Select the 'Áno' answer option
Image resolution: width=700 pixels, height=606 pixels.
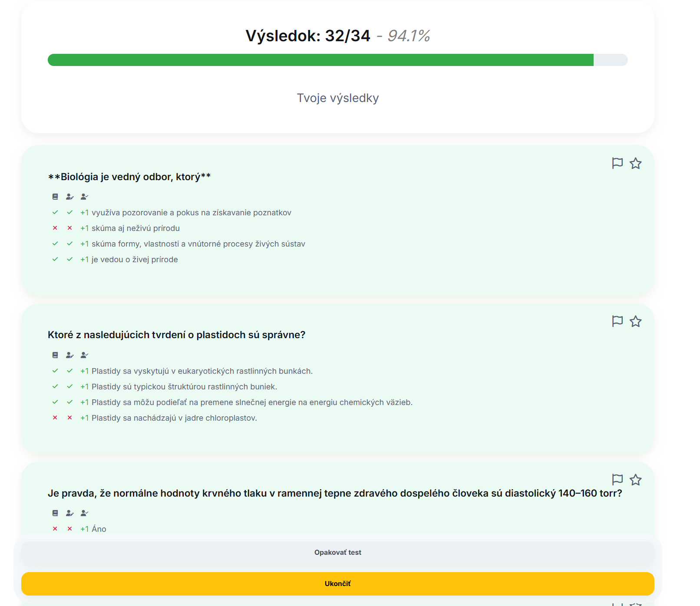99,529
